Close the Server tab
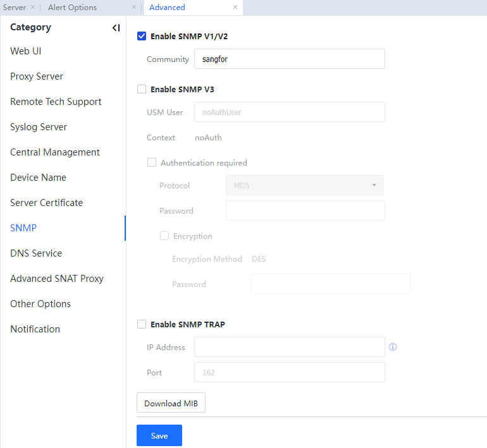 click(33, 8)
